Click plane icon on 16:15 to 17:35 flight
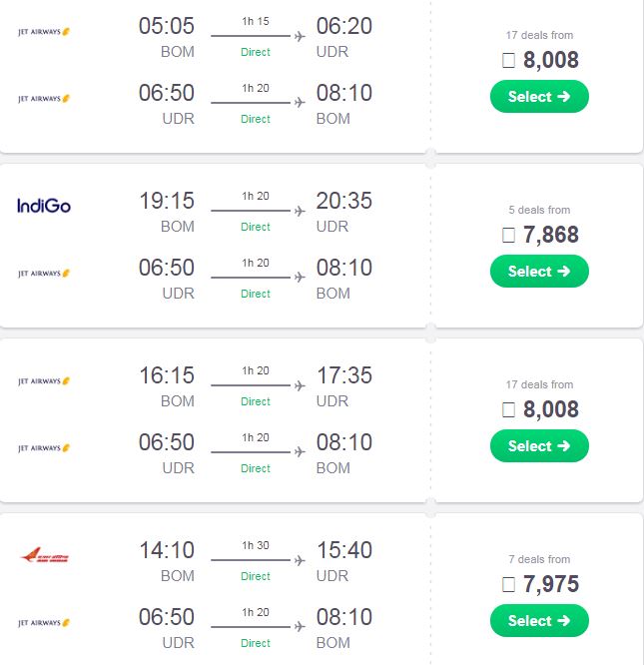 300,385
